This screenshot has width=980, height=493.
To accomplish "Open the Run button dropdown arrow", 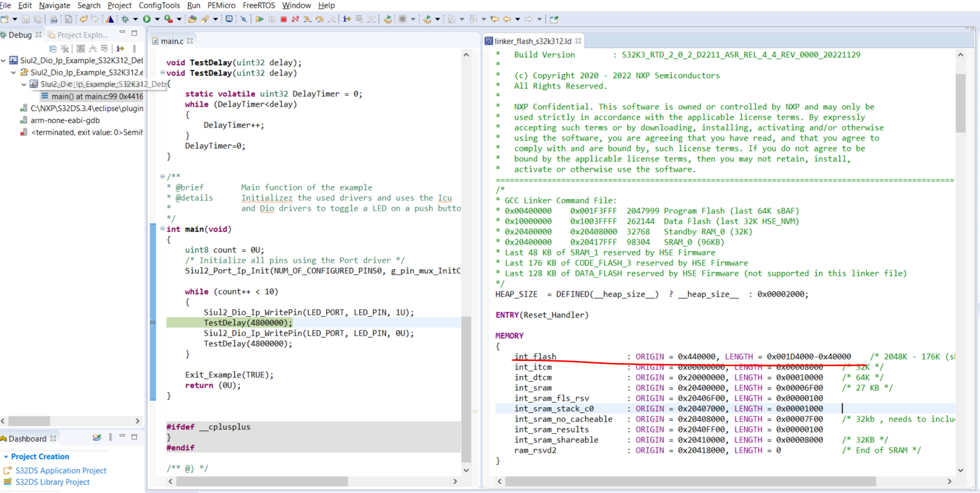I will pos(157,19).
